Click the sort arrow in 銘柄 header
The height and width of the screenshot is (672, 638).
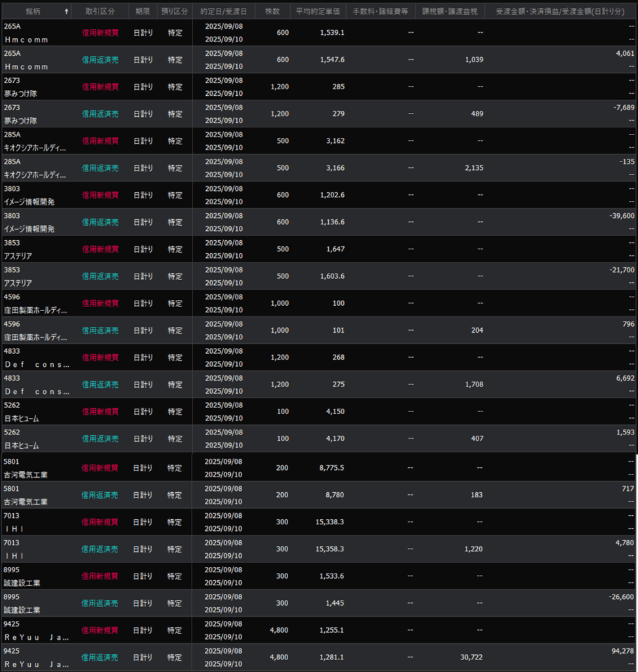click(x=66, y=12)
